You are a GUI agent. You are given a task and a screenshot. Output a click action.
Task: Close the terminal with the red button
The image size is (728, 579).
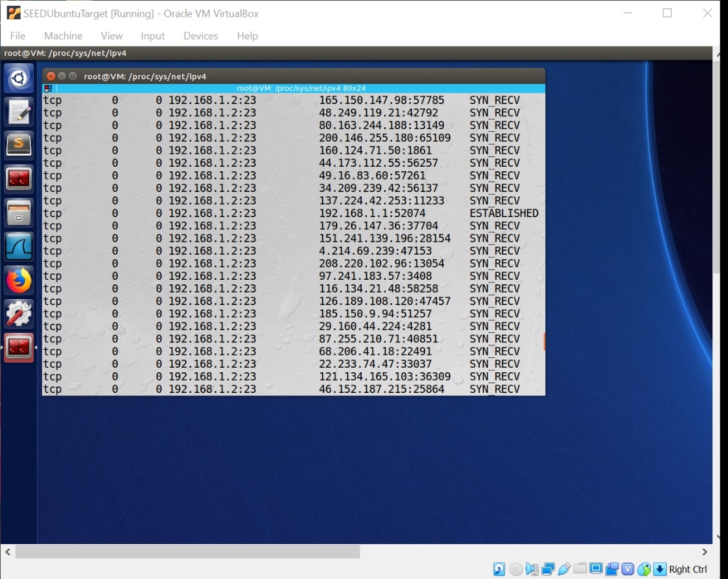click(x=51, y=76)
